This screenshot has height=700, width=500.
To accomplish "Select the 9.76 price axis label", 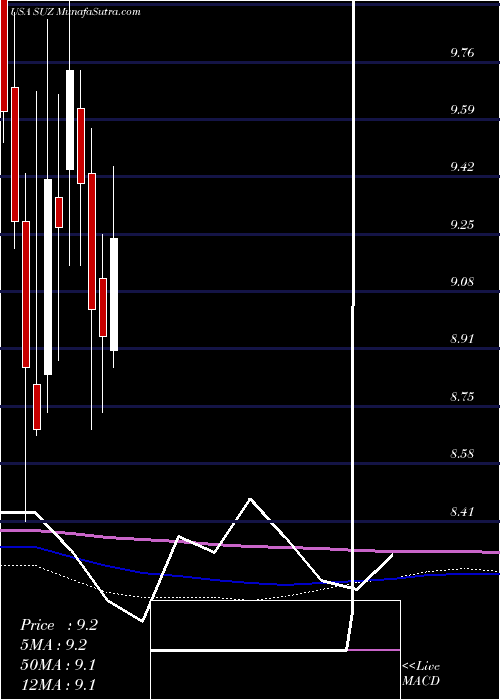I will click(x=462, y=53).
